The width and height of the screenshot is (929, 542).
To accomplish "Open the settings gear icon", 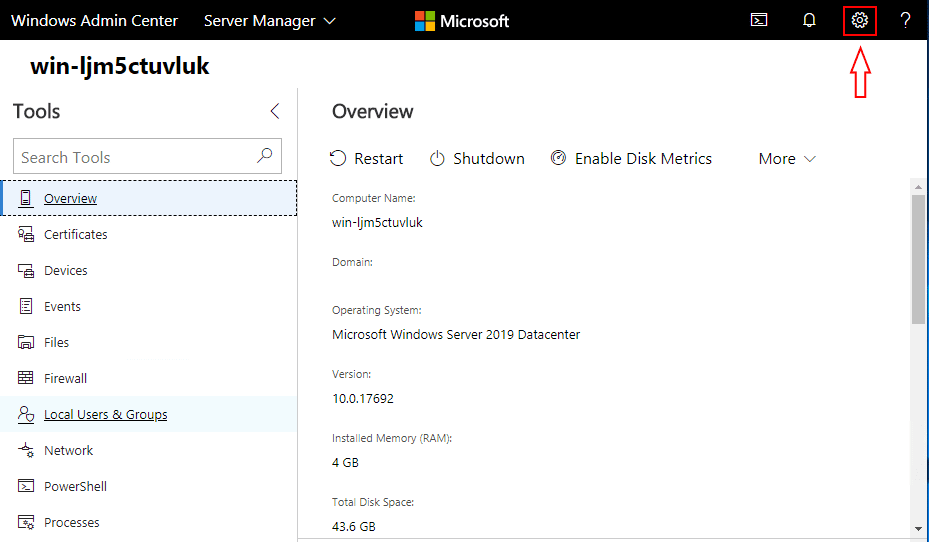I will pos(859,20).
